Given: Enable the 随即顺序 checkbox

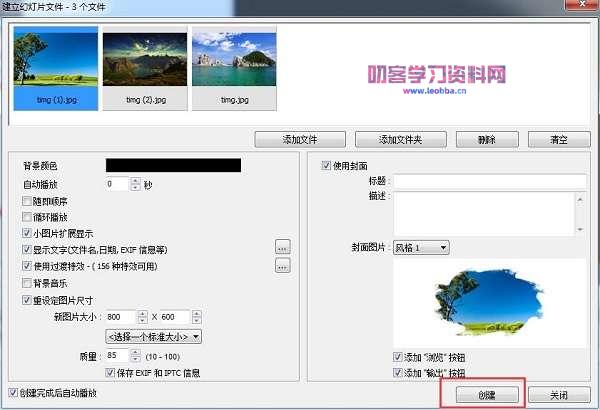Looking at the screenshot, I should pos(27,201).
